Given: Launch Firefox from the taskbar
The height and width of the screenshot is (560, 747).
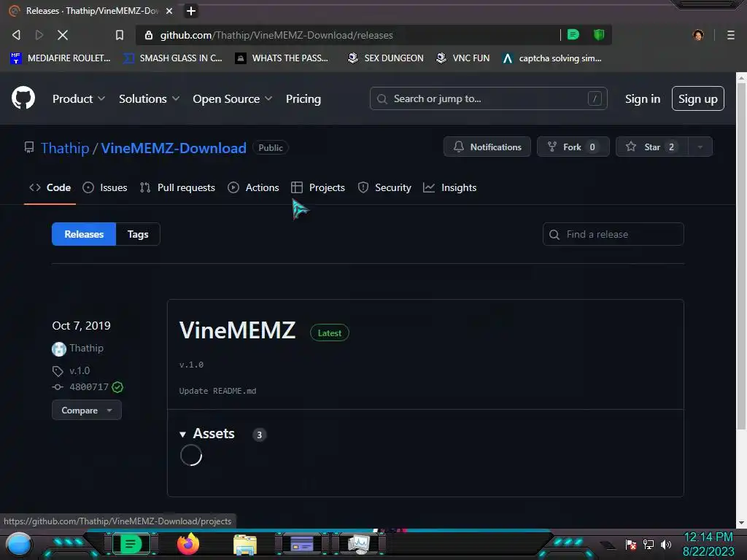Looking at the screenshot, I should tap(188, 544).
